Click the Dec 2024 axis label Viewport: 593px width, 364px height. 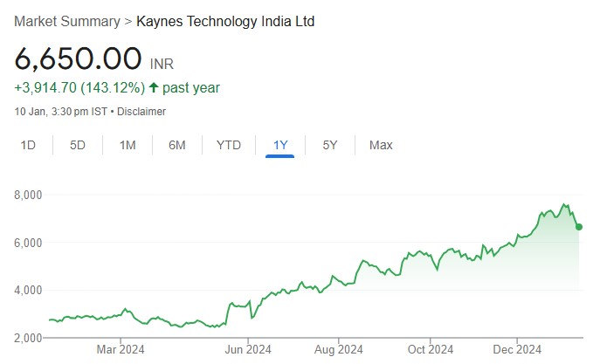tap(517, 349)
